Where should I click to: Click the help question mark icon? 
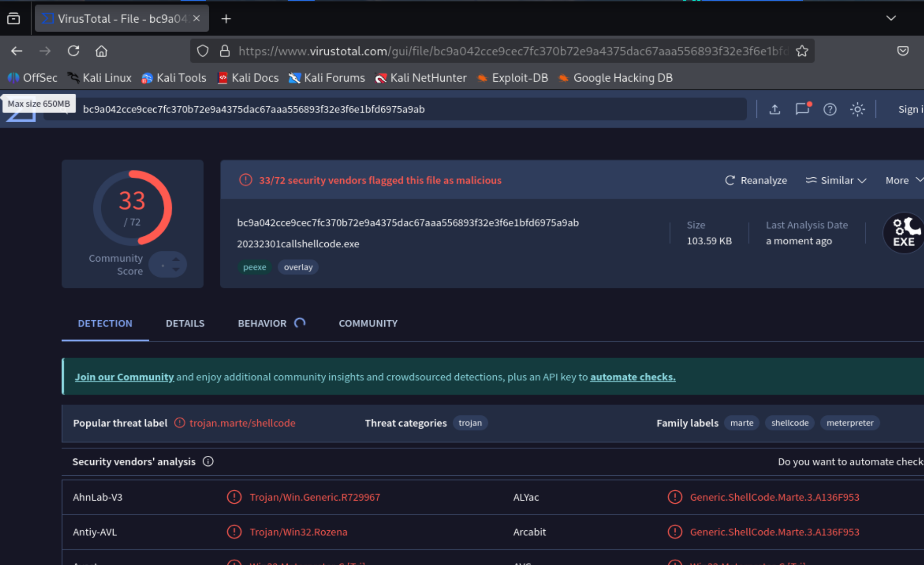[x=830, y=109]
